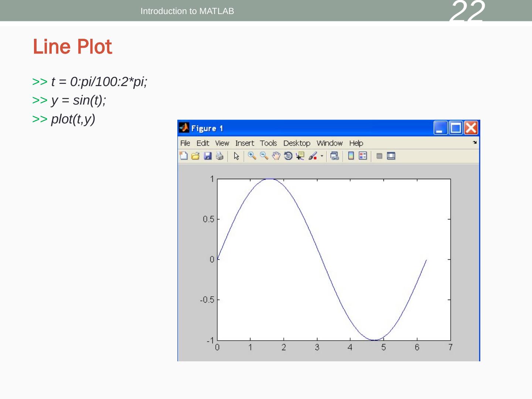
Task: Click the Link Plot toolbar icon
Action: (x=335, y=156)
